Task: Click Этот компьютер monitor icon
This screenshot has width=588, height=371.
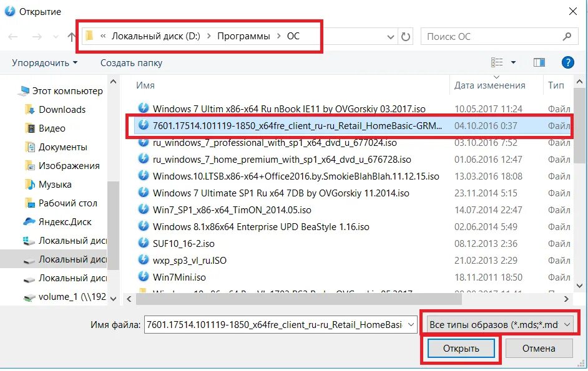Action: 24,90
